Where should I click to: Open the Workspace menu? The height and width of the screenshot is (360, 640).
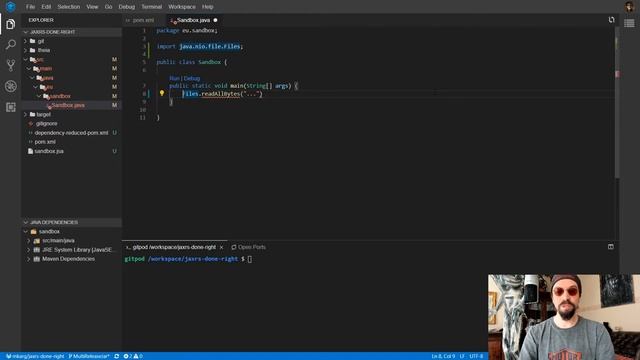tap(182, 7)
